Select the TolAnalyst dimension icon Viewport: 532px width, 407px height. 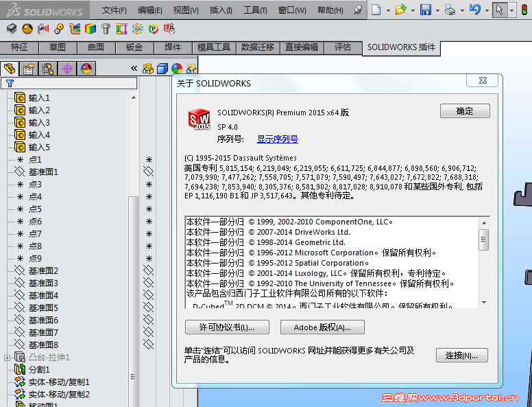121,29
